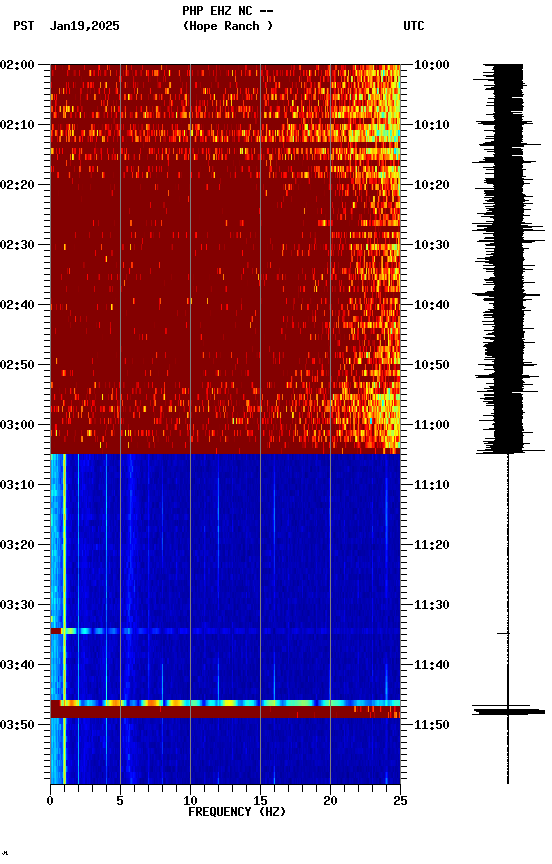This screenshot has height=864, width=552.
Task: Click the 25 Hz axis tick label
Action: pyautogui.click(x=400, y=801)
